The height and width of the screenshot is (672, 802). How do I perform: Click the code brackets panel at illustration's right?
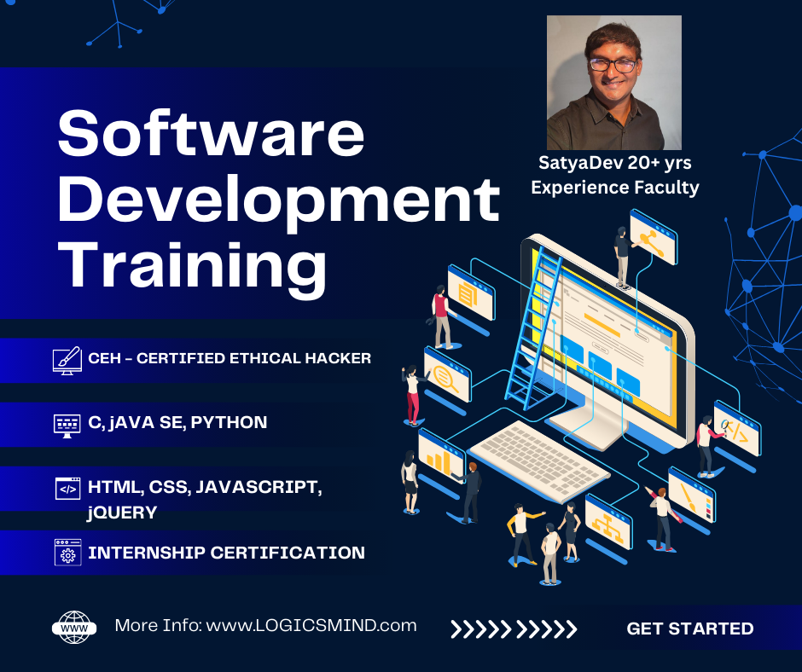tap(736, 429)
